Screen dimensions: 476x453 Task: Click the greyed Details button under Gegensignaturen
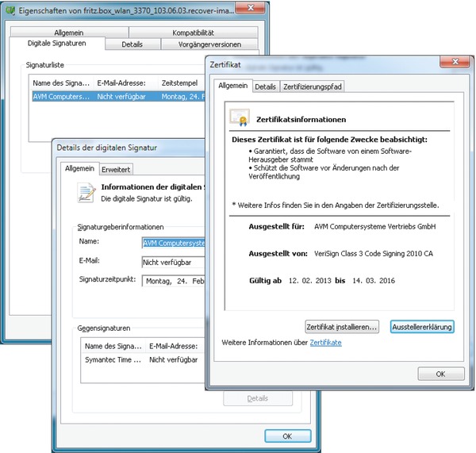[x=257, y=398]
